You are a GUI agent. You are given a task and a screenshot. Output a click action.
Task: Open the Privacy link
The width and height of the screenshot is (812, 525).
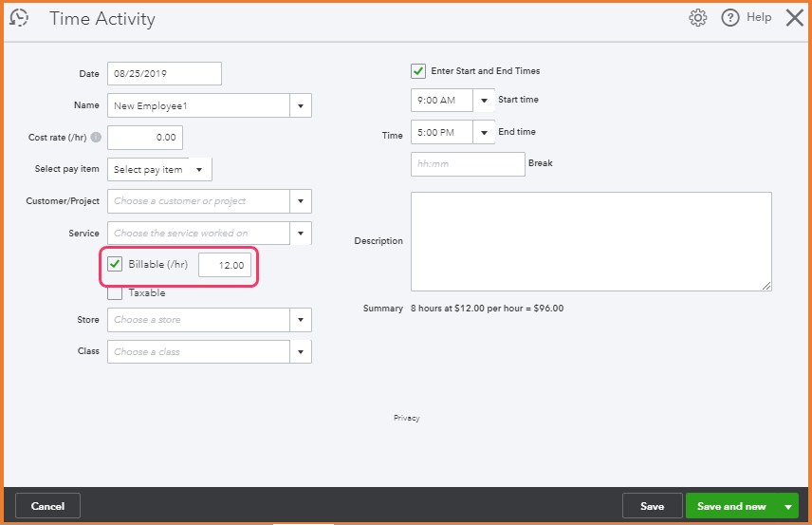coord(406,418)
